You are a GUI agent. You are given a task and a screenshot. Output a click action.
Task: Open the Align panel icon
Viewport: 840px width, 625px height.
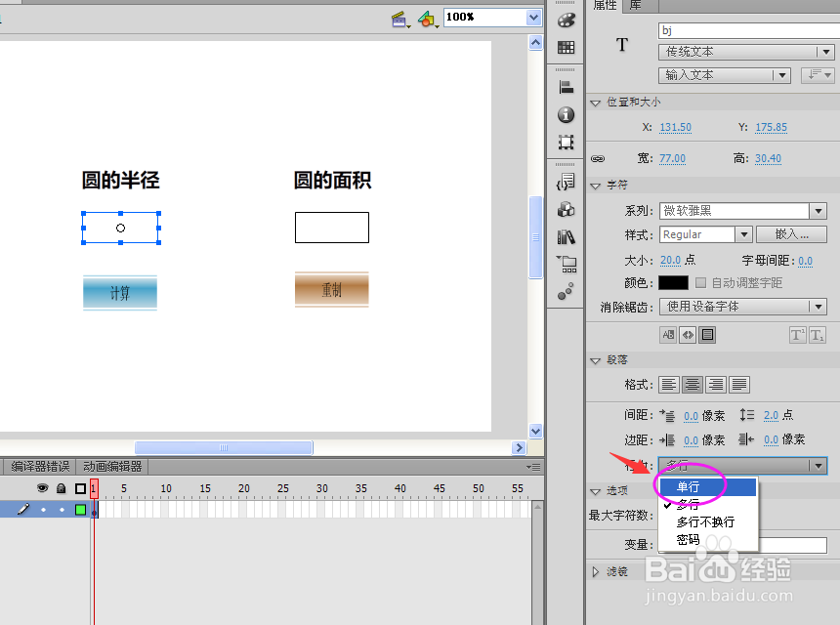[x=566, y=86]
